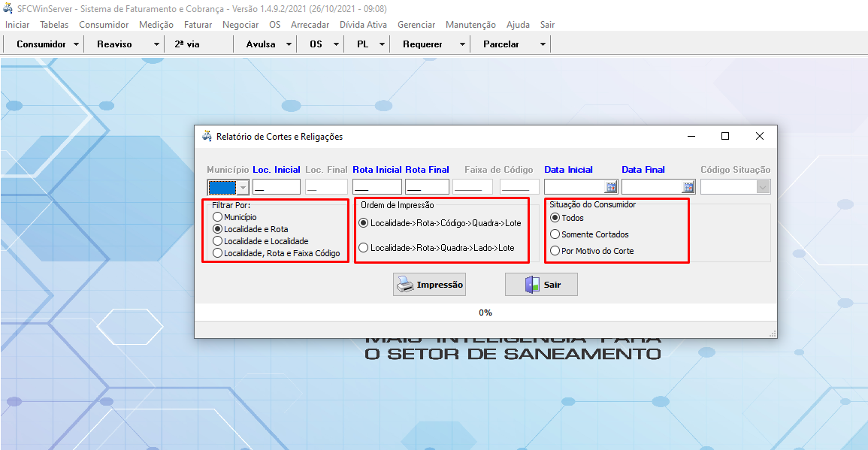Image resolution: width=868 pixels, height=450 pixels.
Task: Open the Dívida Ativa menu
Action: [363, 25]
